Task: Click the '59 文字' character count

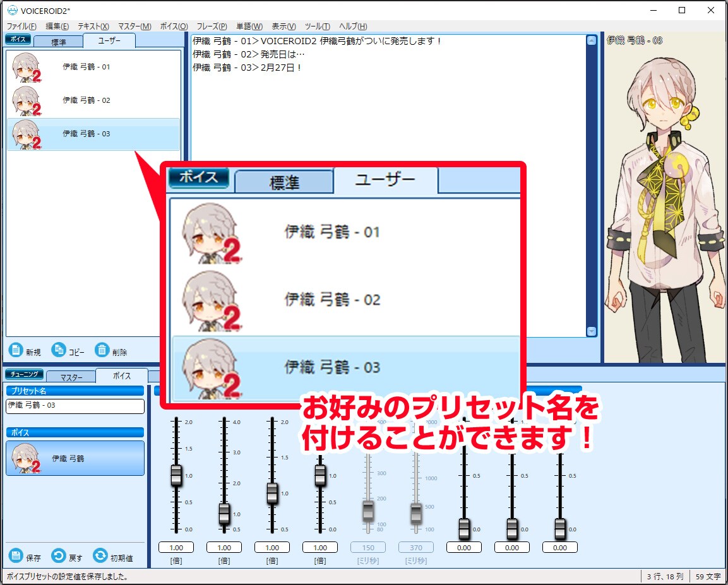Action: tap(708, 577)
